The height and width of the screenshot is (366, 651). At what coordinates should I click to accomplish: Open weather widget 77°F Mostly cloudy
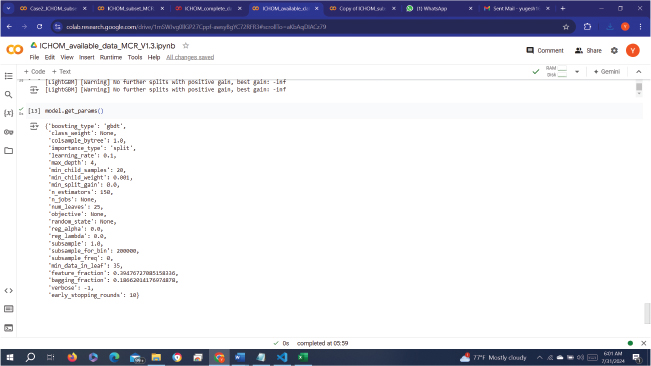[x=493, y=357]
